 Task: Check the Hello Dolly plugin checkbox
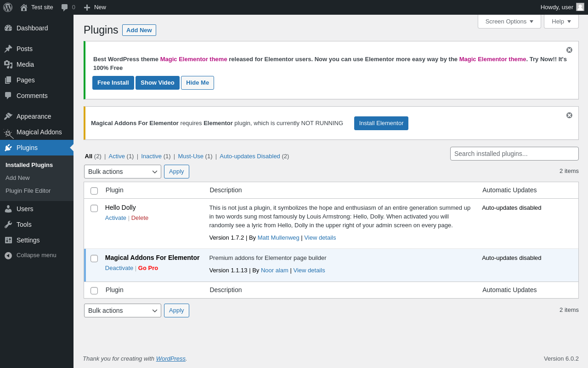point(94,208)
